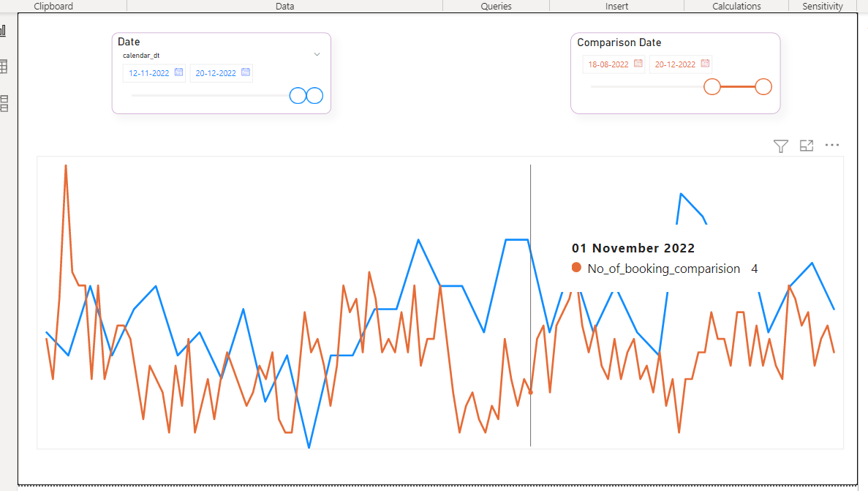Image resolution: width=868 pixels, height=491 pixels.
Task: Click the right orange Comparison Date slider handle
Action: pyautogui.click(x=763, y=87)
